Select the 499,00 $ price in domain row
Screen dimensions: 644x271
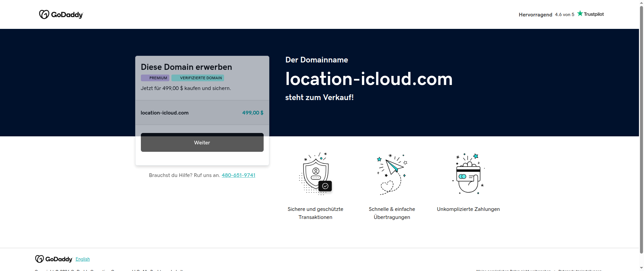253,113
